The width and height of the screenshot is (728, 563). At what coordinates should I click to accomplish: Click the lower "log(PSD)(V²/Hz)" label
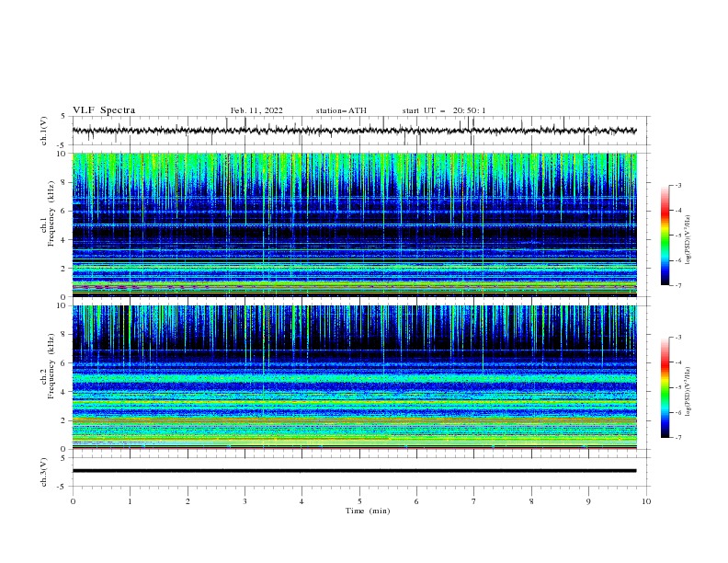tap(688, 392)
